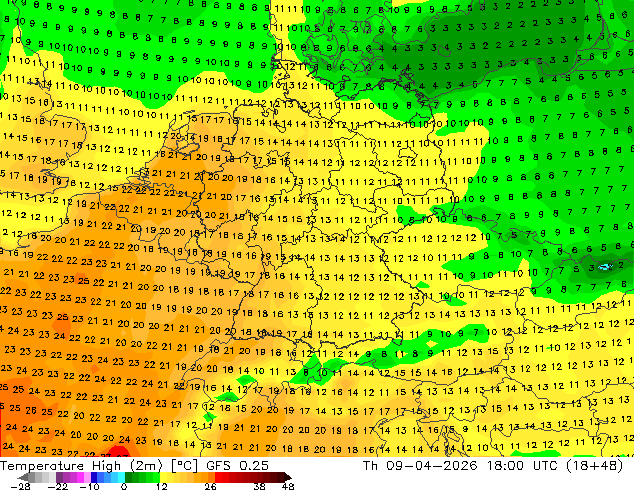Click the "-22" legend label
Image resolution: width=634 pixels, height=490 pixels.
[57, 486]
